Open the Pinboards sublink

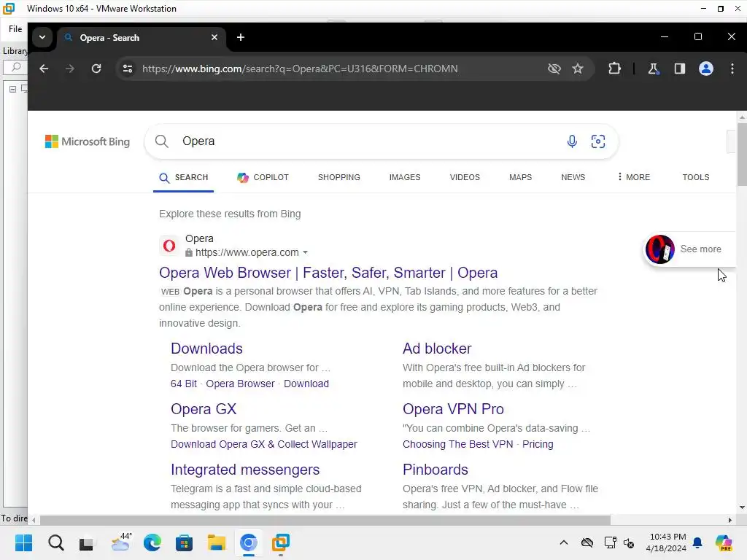[x=436, y=470]
